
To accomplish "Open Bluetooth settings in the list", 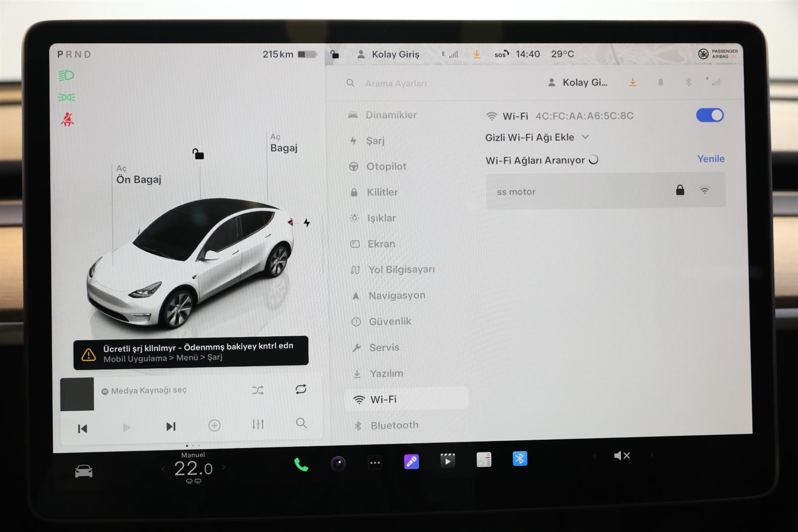I will (x=386, y=425).
